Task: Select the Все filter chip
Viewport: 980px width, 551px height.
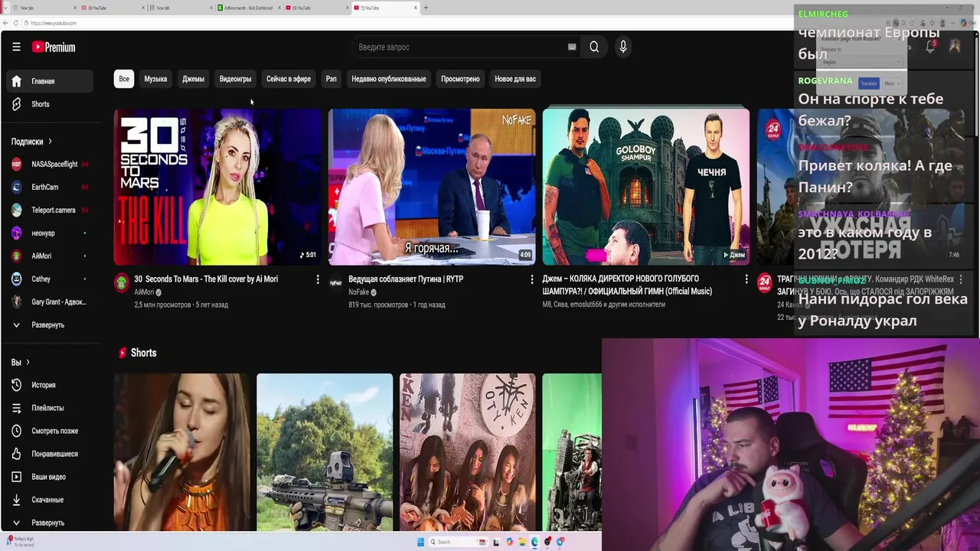Action: (x=124, y=79)
